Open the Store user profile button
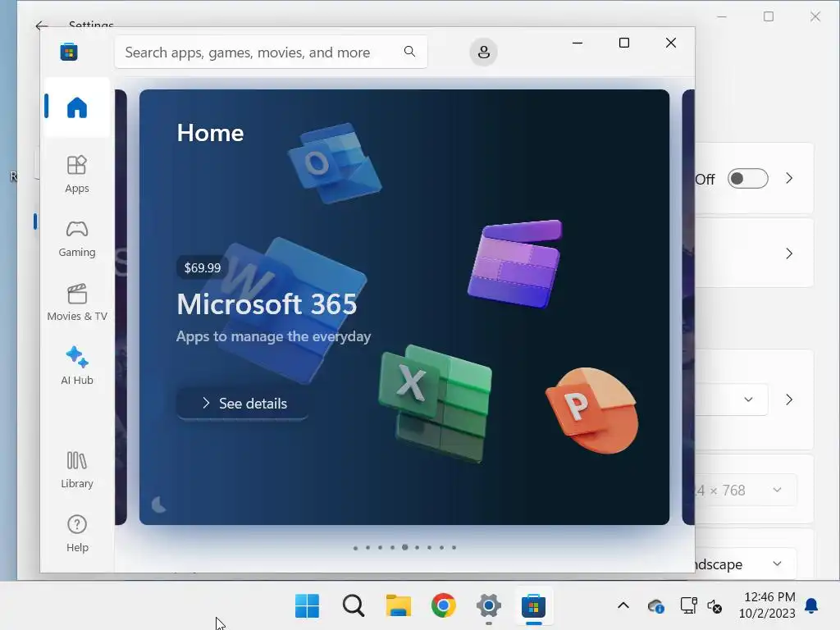840x630 pixels. pos(483,52)
